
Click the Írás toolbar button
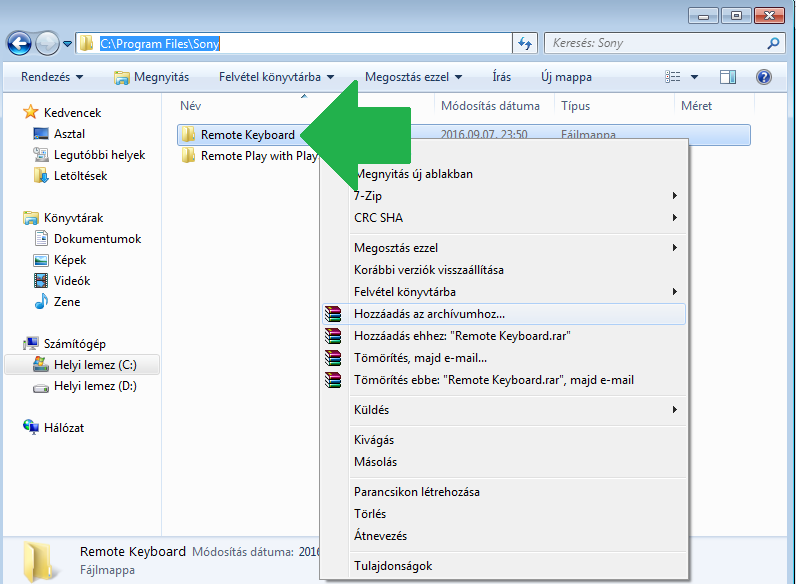coord(502,77)
